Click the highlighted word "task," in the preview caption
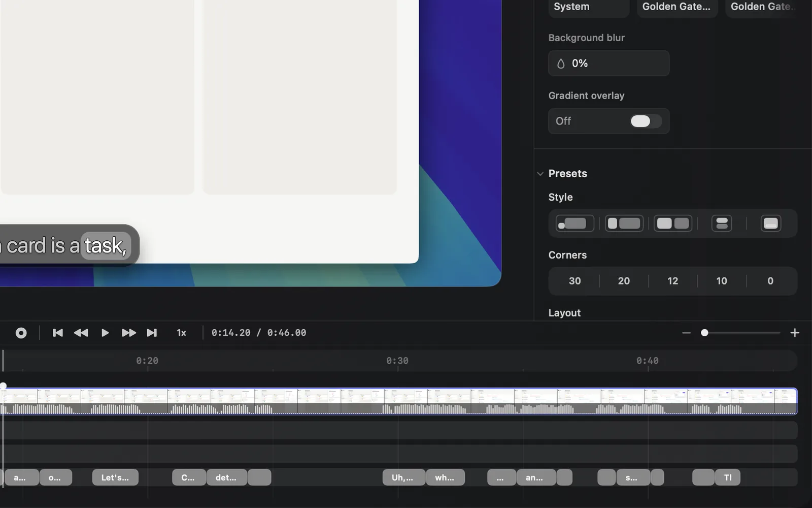812x508 pixels. pyautogui.click(x=106, y=246)
